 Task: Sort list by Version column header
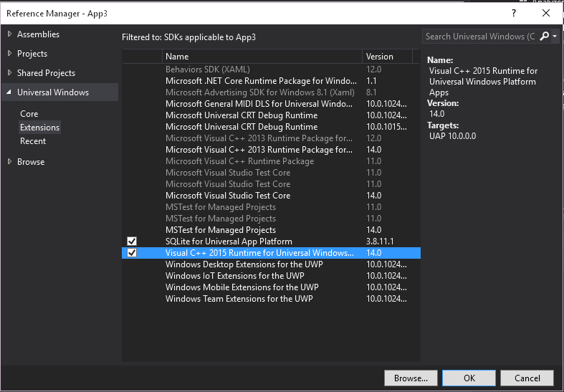[388, 57]
